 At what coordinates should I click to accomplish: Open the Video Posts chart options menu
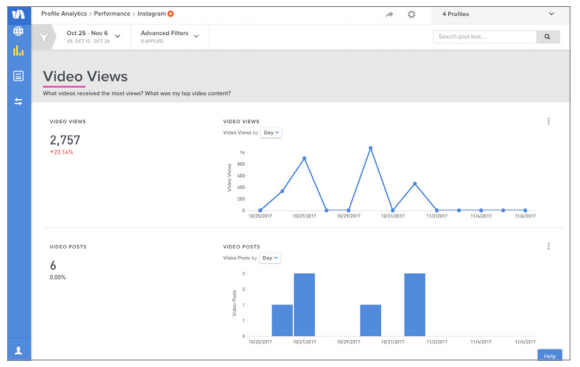[549, 246]
